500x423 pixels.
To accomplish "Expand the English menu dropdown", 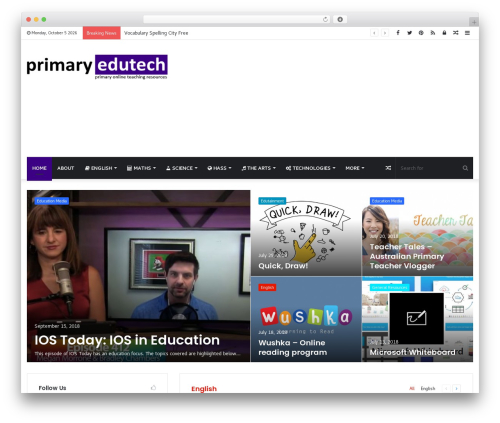I will coord(101,168).
